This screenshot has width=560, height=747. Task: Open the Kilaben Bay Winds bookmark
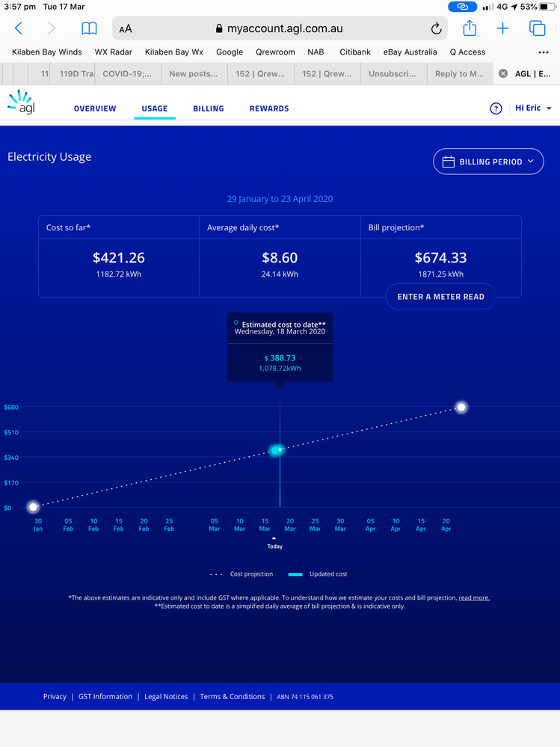point(47,52)
